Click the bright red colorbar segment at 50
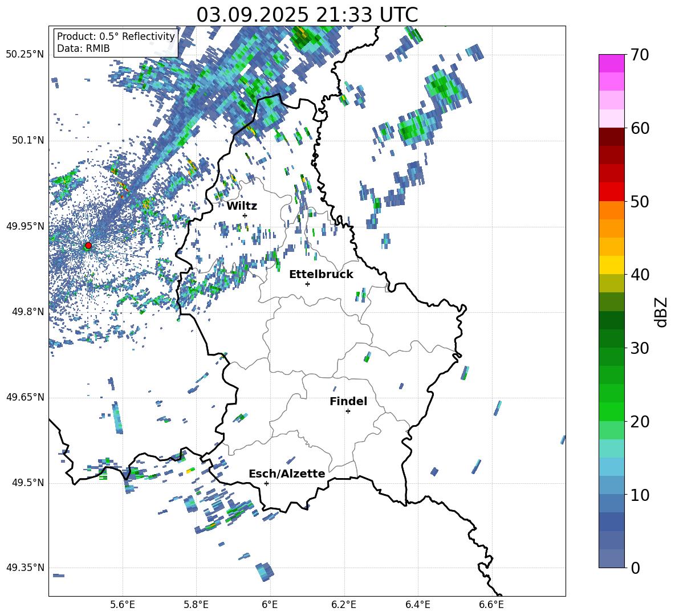This screenshot has width=675, height=616. coord(612,192)
